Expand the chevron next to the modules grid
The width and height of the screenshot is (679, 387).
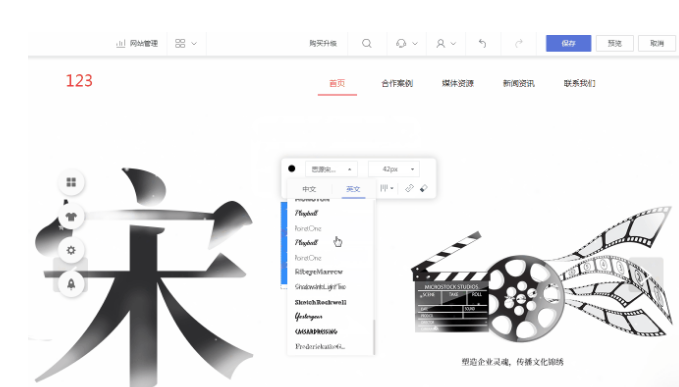point(194,43)
